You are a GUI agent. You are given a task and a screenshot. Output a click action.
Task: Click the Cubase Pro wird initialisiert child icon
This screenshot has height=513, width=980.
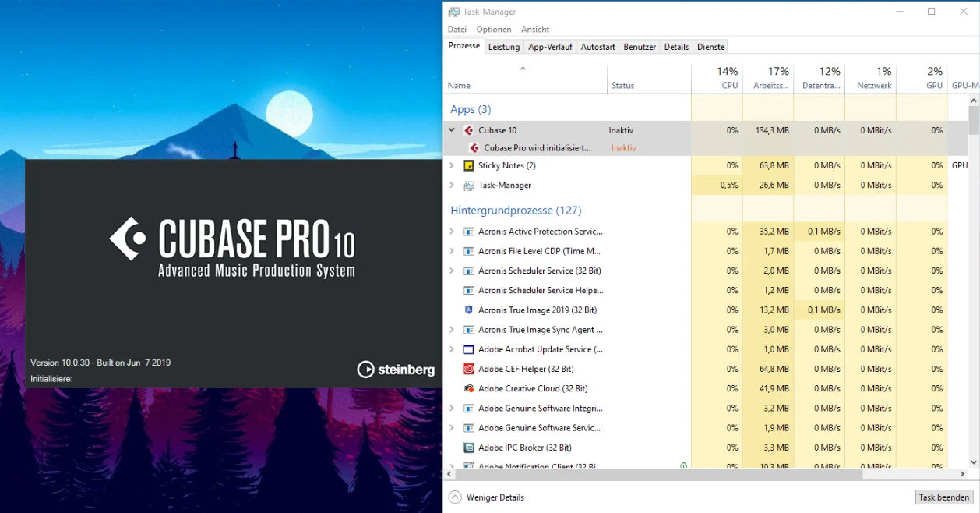pos(474,147)
